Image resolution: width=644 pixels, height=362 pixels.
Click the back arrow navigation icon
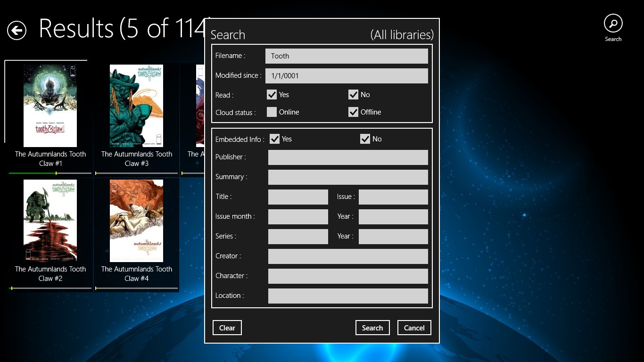(x=17, y=30)
